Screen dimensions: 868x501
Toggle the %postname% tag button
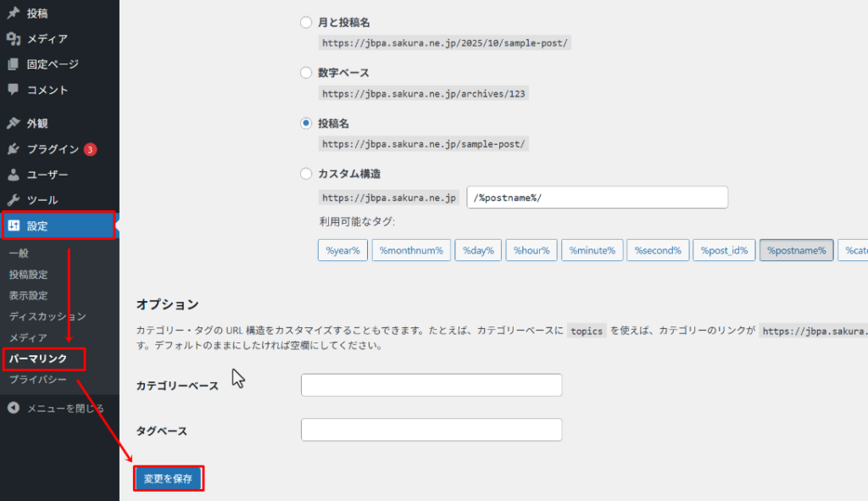coord(796,251)
